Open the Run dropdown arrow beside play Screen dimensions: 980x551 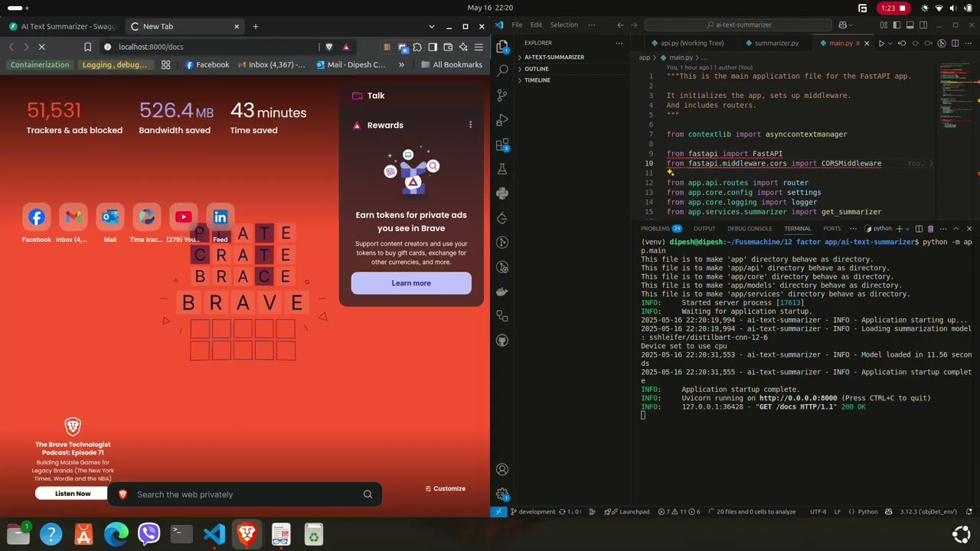[x=890, y=43]
